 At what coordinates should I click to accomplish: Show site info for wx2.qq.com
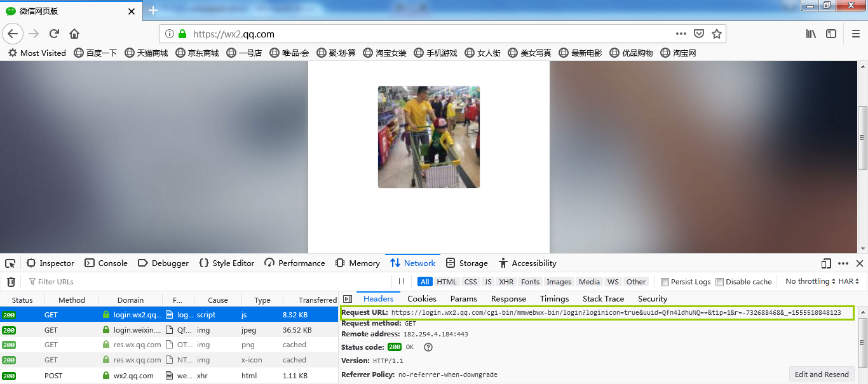[170, 34]
